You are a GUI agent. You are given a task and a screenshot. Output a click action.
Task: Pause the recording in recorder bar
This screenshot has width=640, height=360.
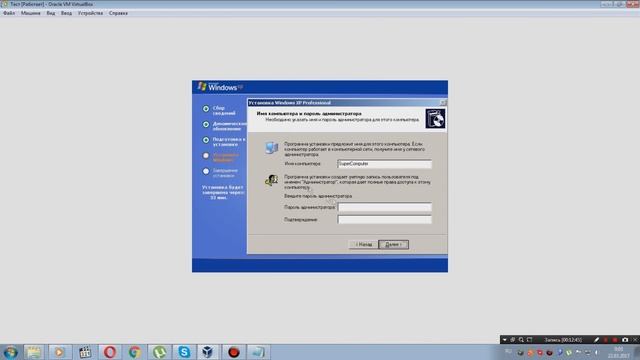click(x=605, y=340)
